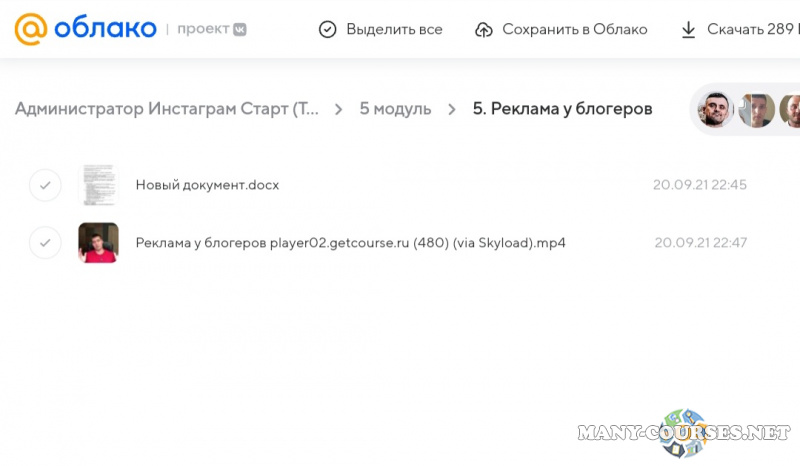This screenshot has width=800, height=466.
Task: Open the third partially visible avatar
Action: click(790, 109)
